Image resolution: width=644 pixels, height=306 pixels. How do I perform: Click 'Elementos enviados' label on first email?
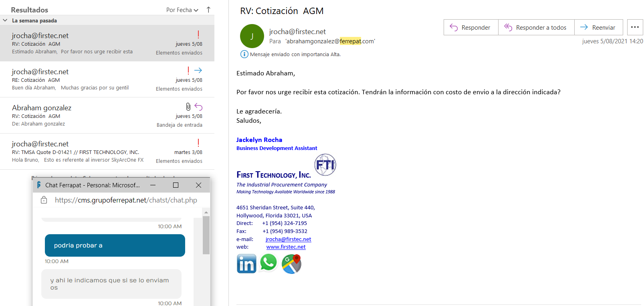pos(179,53)
